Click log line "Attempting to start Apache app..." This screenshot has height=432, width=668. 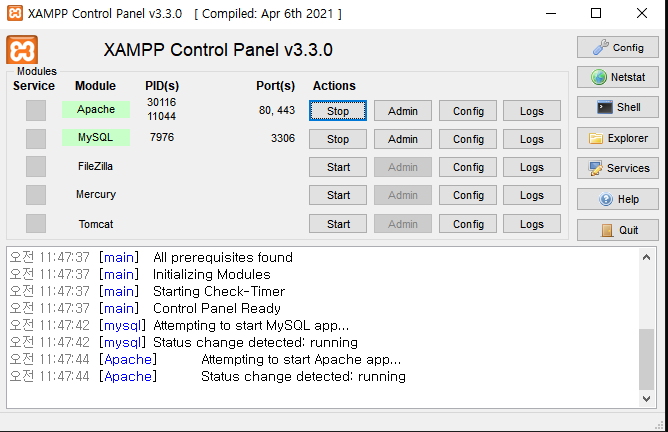click(301, 360)
